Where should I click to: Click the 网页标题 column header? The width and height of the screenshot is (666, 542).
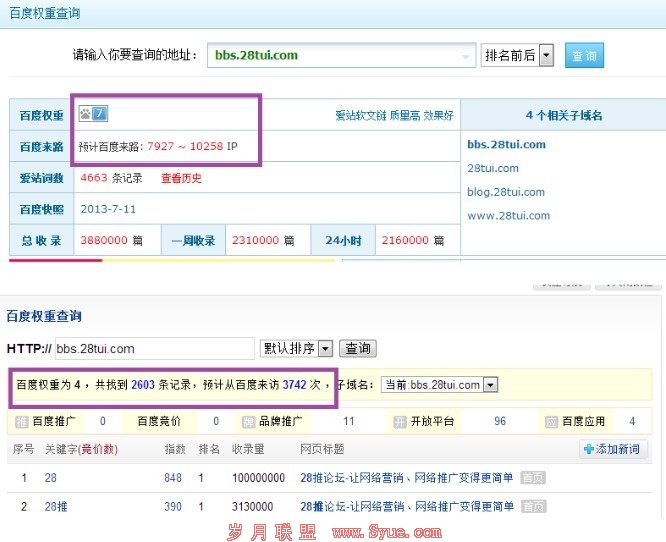pyautogui.click(x=322, y=449)
